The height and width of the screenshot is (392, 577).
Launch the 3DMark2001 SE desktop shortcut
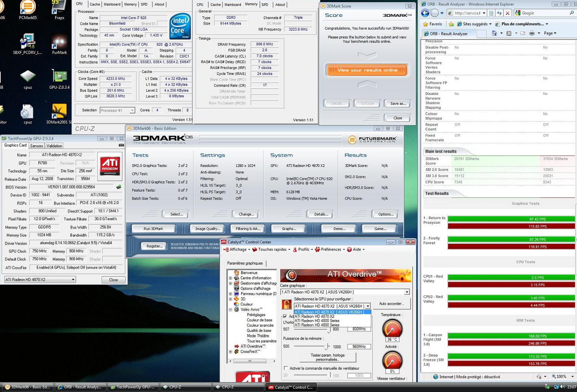pos(59,114)
